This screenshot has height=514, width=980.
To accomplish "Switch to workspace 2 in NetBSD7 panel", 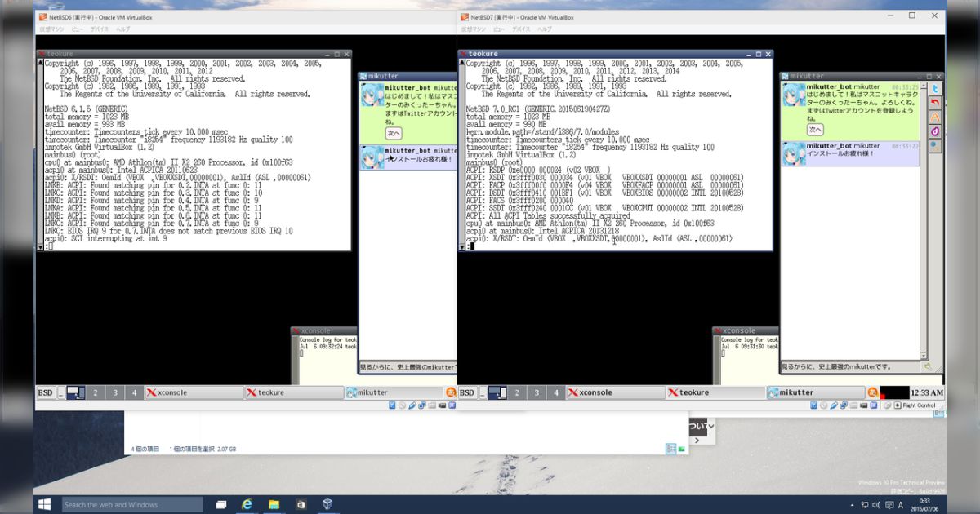I will (x=517, y=392).
